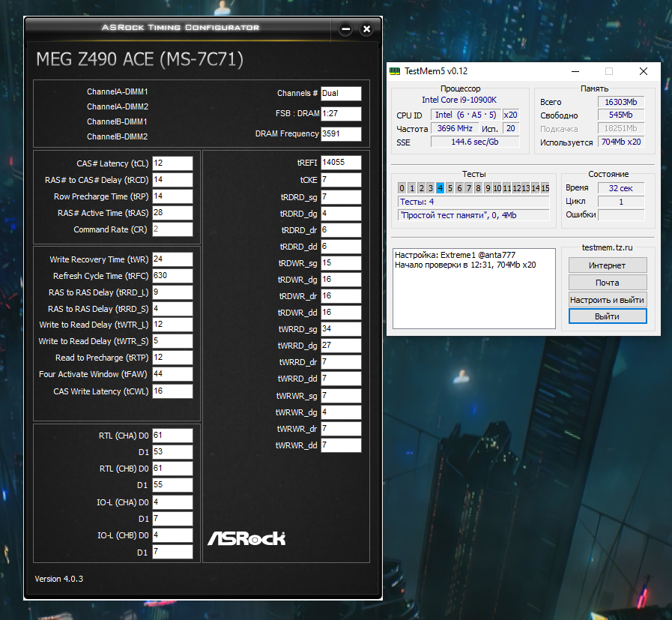The height and width of the screenshot is (620, 672).
Task: Close the TestMem5 window
Action: point(644,71)
